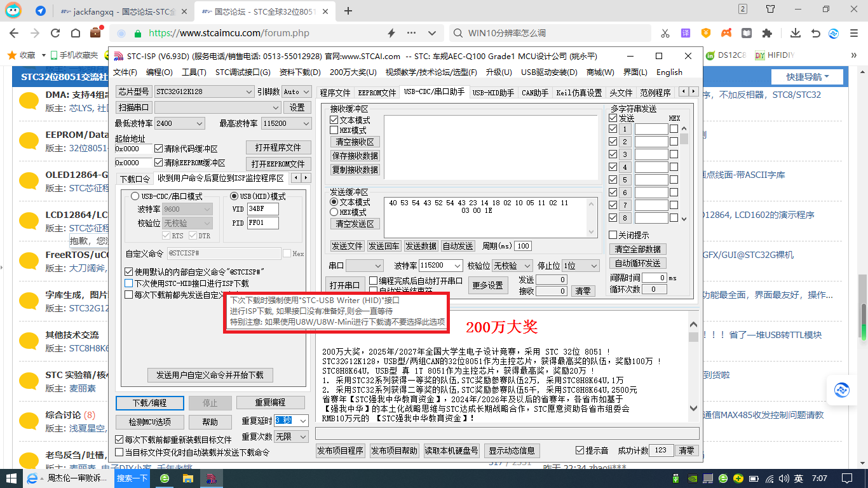868x488 pixels.
Task: Toggle 清除代码缓冲区 checkbox
Action: 159,149
